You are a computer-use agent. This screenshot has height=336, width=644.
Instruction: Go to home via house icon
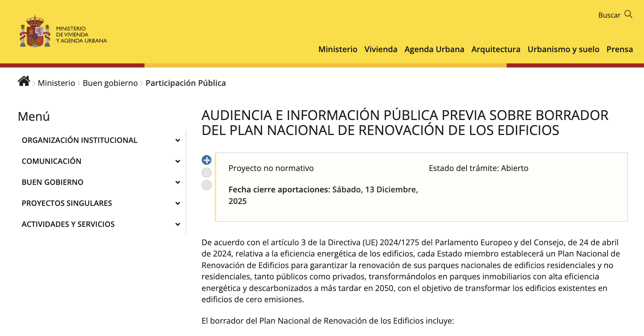(x=24, y=81)
